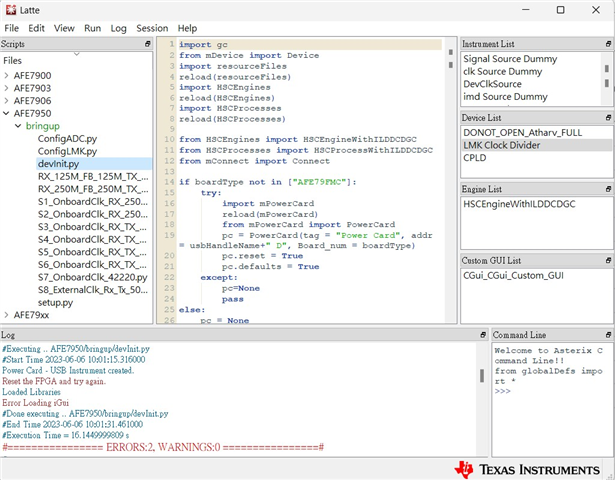
Task: Click the Latte application icon in title bar
Action: click(x=11, y=10)
